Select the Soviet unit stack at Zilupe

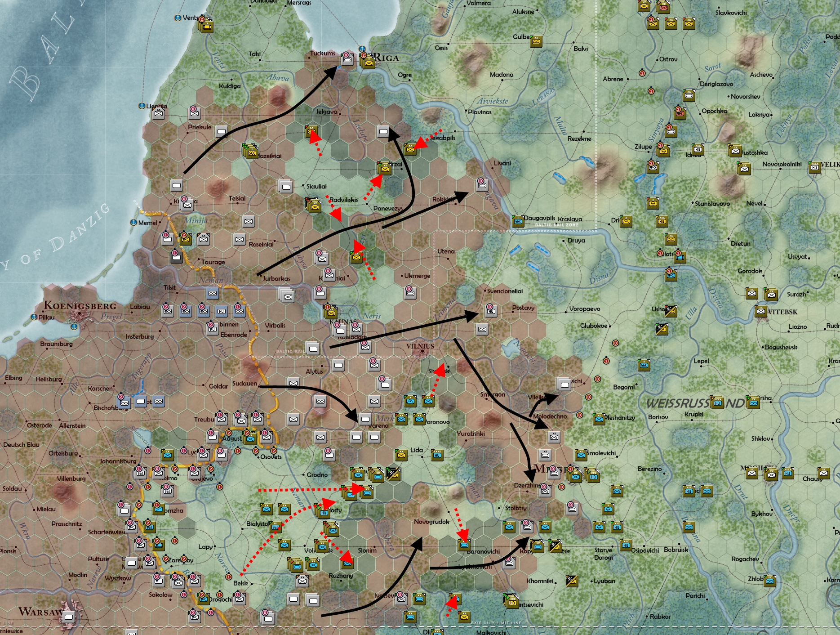coord(663,150)
